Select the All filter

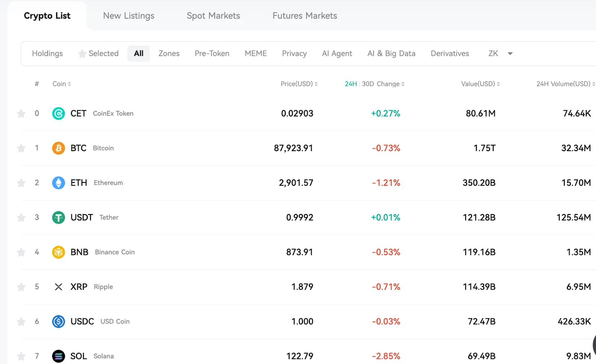139,54
